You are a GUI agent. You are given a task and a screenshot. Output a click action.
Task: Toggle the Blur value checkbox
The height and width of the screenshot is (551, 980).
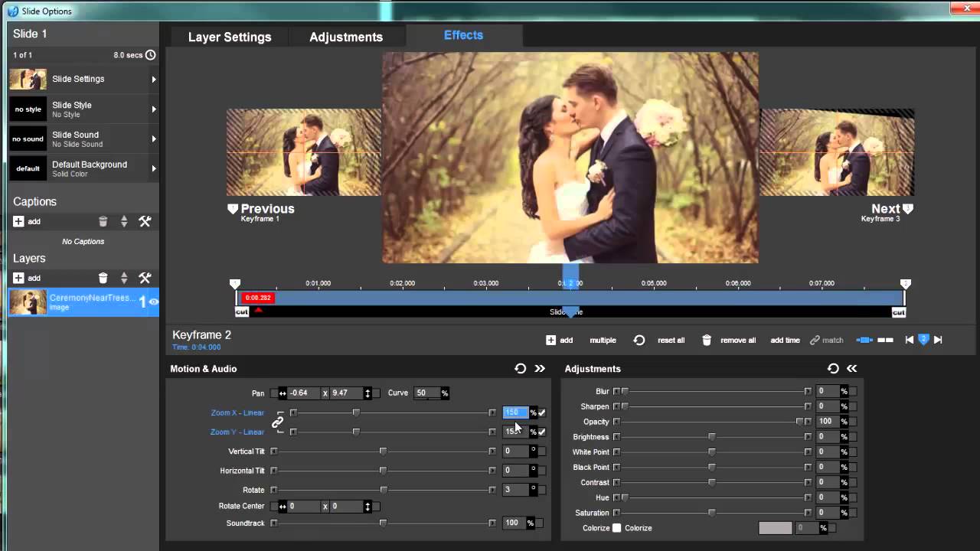853,391
